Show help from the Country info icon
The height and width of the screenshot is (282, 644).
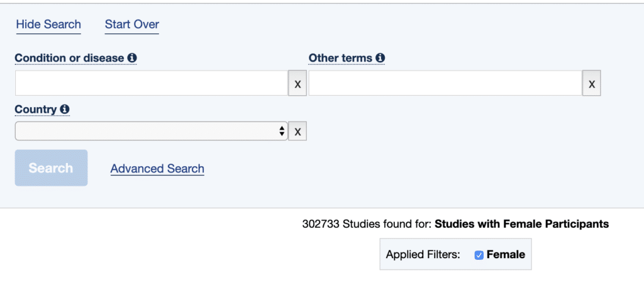coord(65,110)
